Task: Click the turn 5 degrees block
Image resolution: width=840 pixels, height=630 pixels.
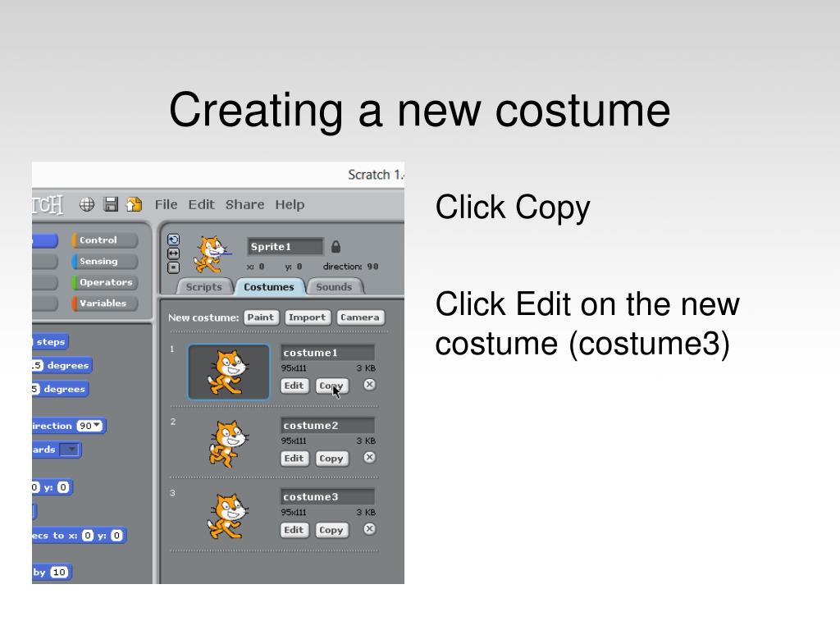Action: pyautogui.click(x=60, y=389)
